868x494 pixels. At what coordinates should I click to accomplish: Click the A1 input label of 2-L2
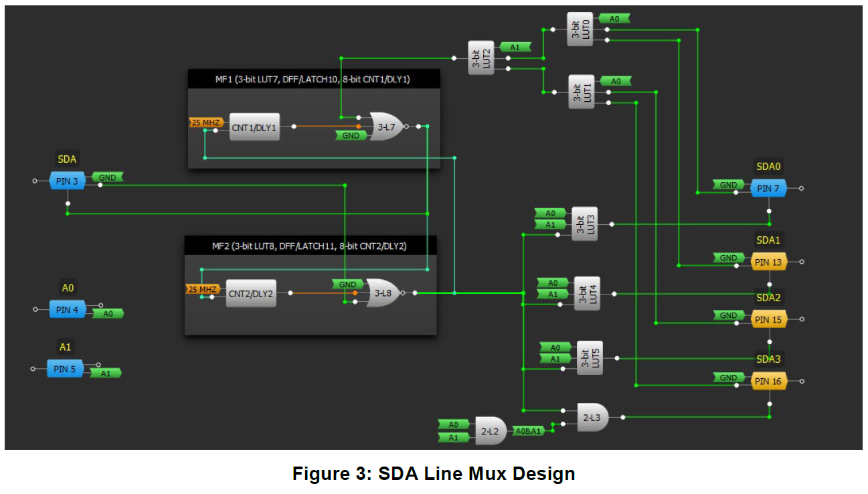pos(454,438)
